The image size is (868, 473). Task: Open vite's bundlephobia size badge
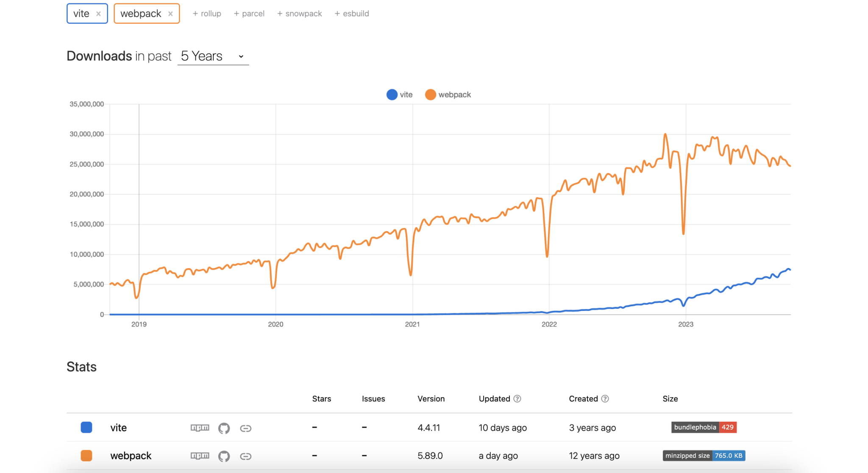[x=704, y=427]
